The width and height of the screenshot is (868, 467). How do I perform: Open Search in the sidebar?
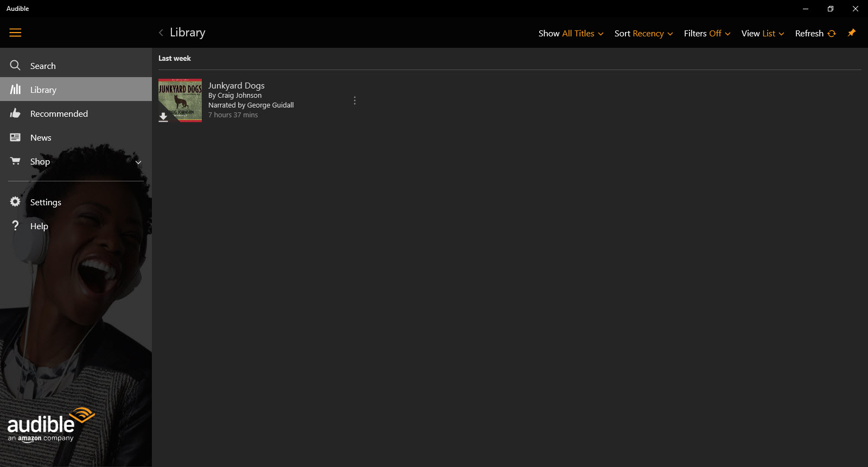point(76,66)
